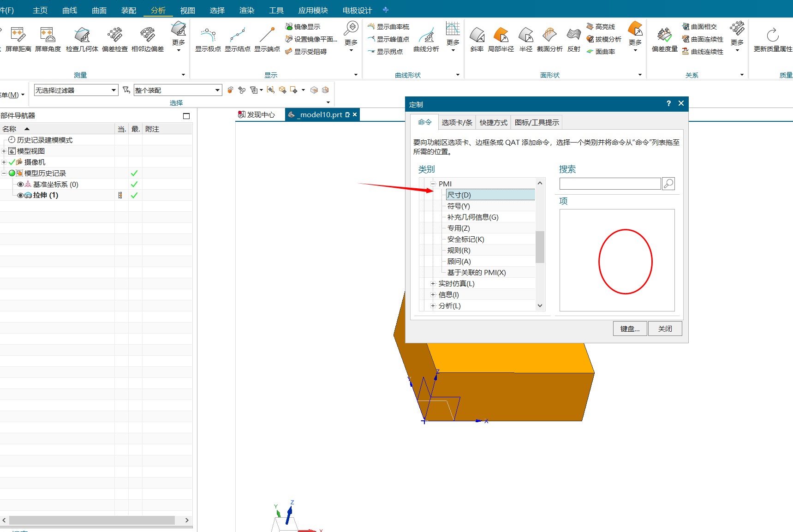The height and width of the screenshot is (532, 793).
Task: Open the 检查几何体 tool
Action: (x=82, y=39)
